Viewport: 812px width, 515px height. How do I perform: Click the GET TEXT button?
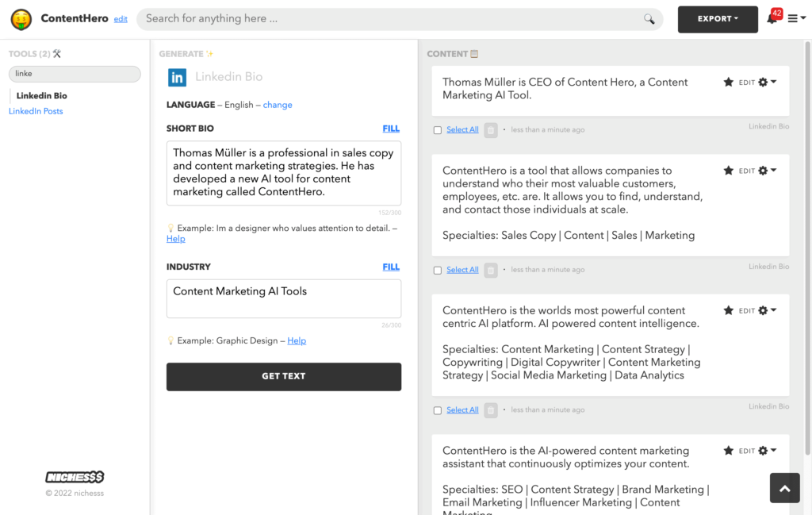pos(284,377)
